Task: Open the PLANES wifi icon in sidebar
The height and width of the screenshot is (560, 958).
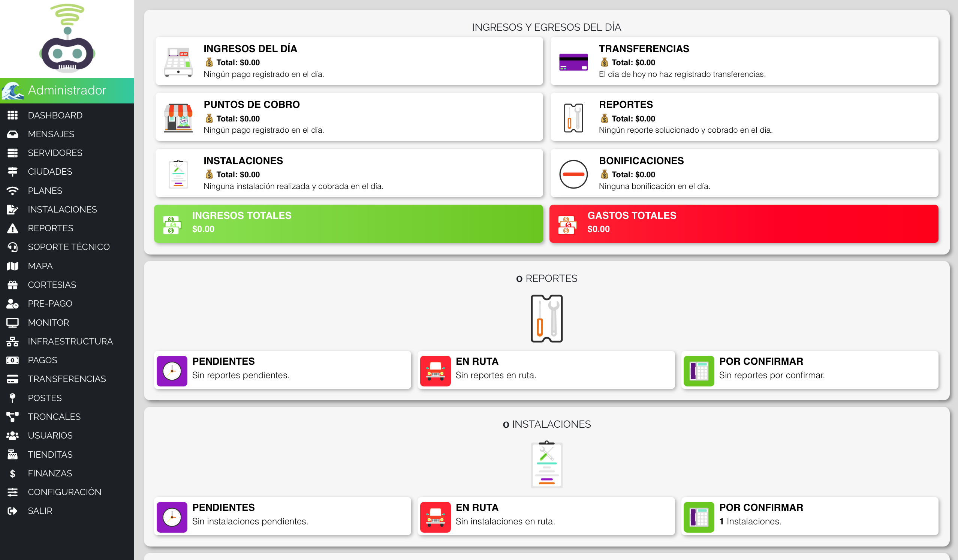Action: 12,190
